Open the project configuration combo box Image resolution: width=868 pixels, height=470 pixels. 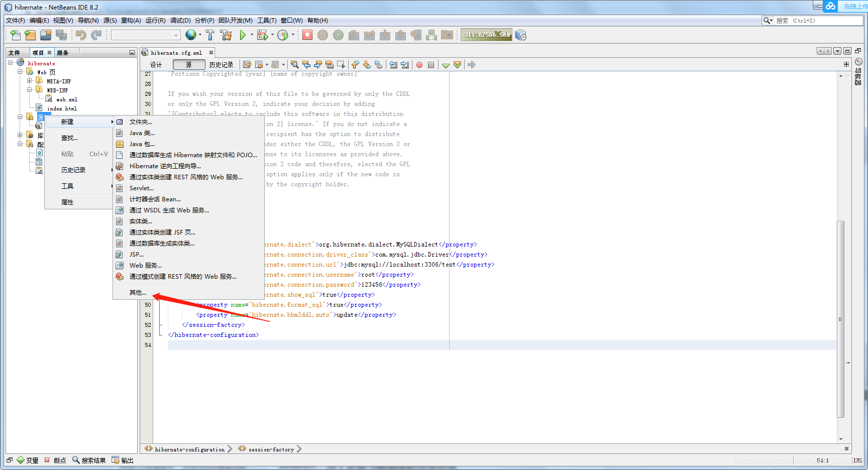click(146, 35)
